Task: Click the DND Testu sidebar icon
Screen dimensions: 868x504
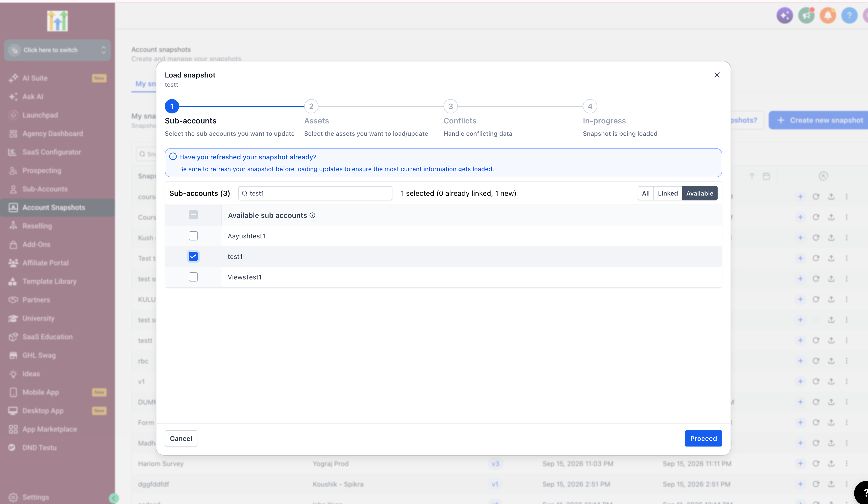Action: [12, 448]
